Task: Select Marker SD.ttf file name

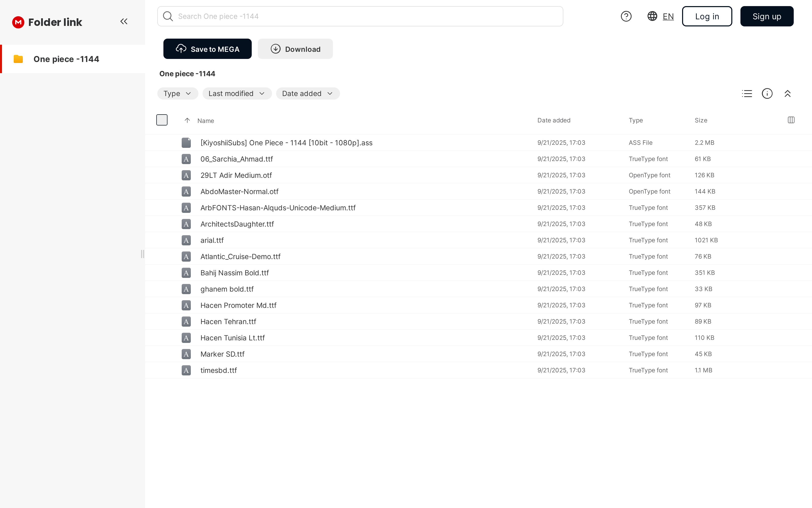Action: pyautogui.click(x=223, y=354)
